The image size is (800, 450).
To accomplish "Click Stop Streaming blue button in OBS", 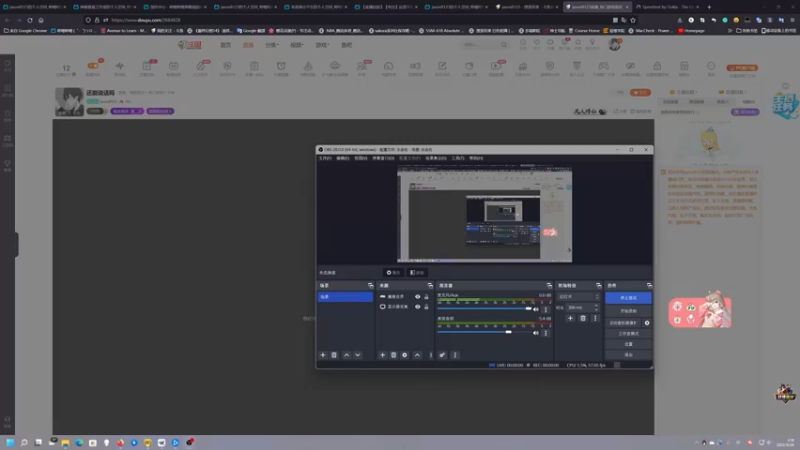I will point(628,297).
